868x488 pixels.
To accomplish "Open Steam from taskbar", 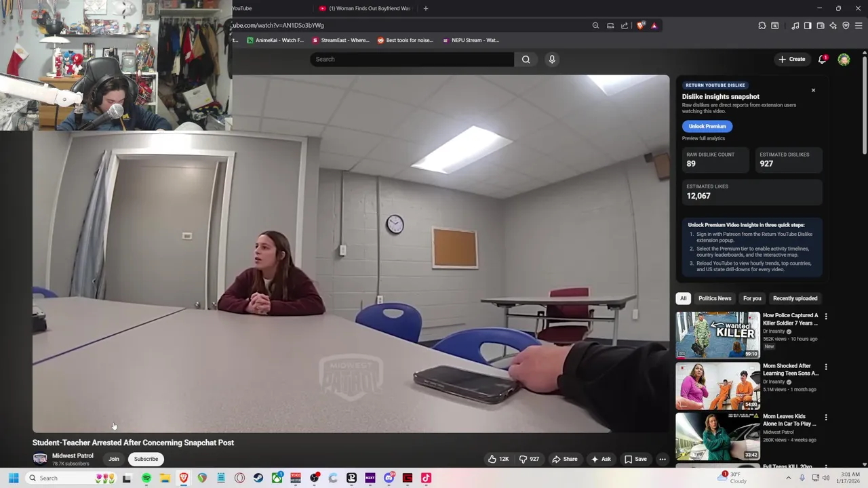I will tap(258, 478).
